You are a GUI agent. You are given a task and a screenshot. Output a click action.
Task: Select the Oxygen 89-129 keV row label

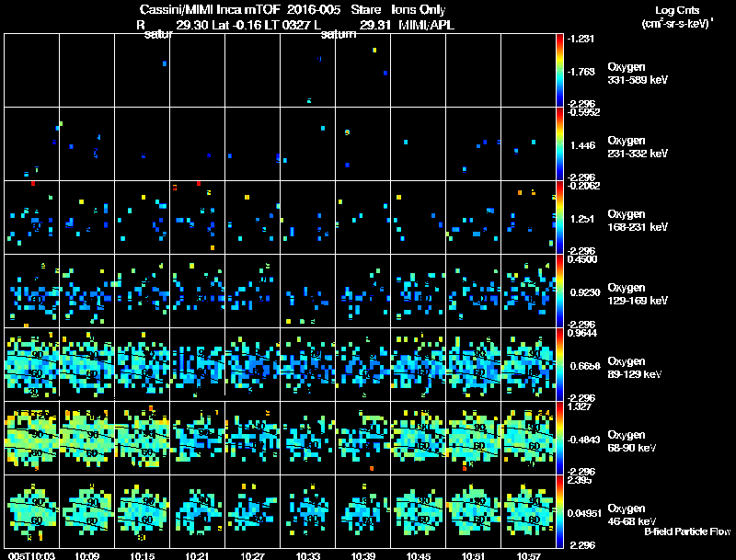[x=634, y=368]
